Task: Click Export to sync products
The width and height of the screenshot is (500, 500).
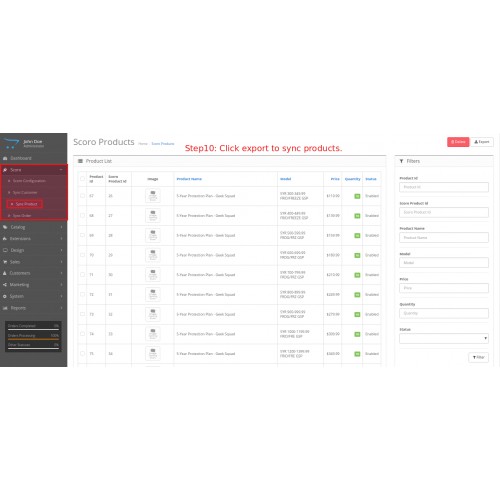Action: click(482, 142)
